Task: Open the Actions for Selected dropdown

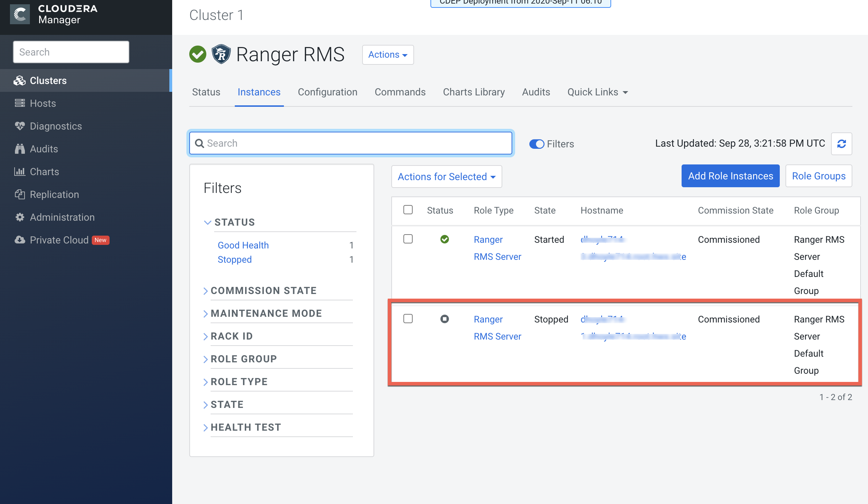Action: [446, 177]
